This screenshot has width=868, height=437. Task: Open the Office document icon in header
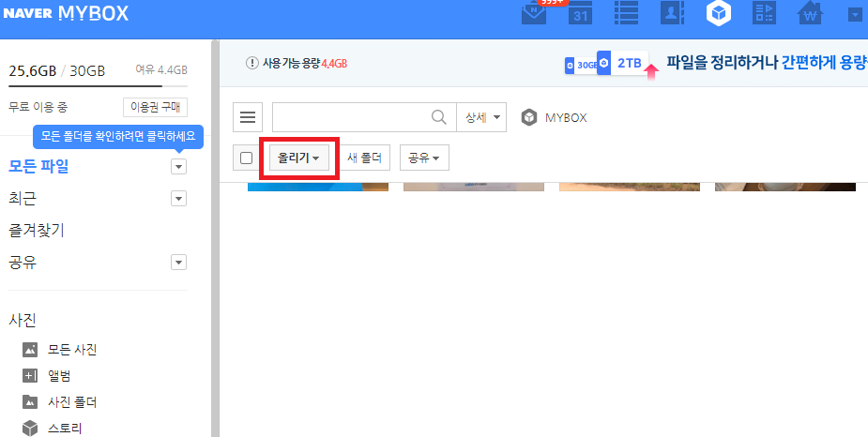765,13
